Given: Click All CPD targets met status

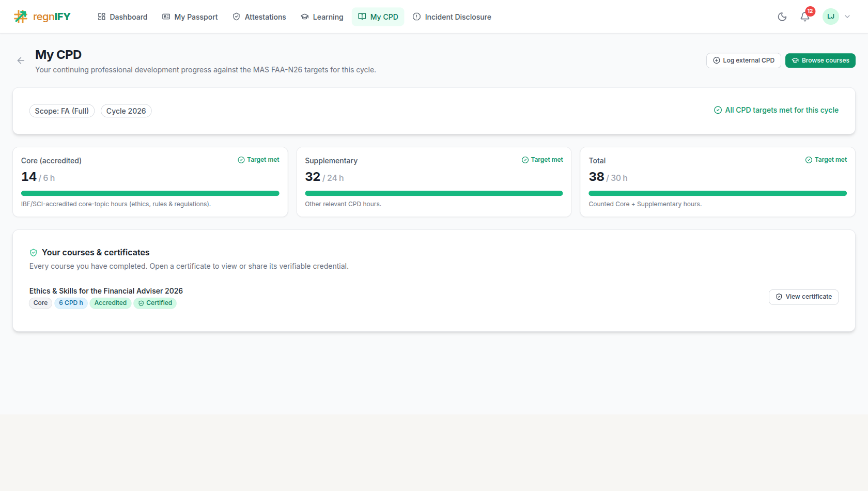Looking at the screenshot, I should pyautogui.click(x=776, y=110).
